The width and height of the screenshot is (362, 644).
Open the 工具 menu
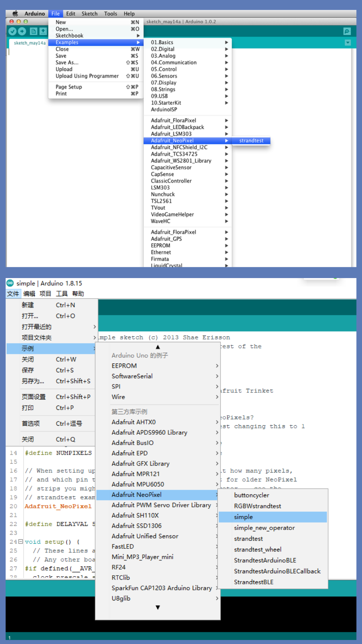point(62,294)
